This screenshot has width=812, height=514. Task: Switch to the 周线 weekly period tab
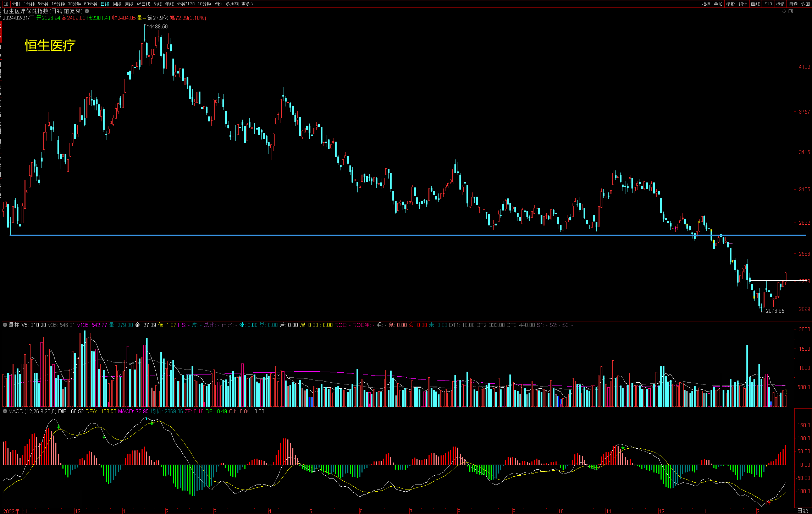117,4
